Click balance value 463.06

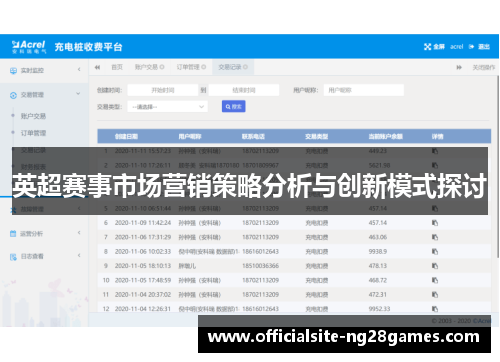point(378,237)
